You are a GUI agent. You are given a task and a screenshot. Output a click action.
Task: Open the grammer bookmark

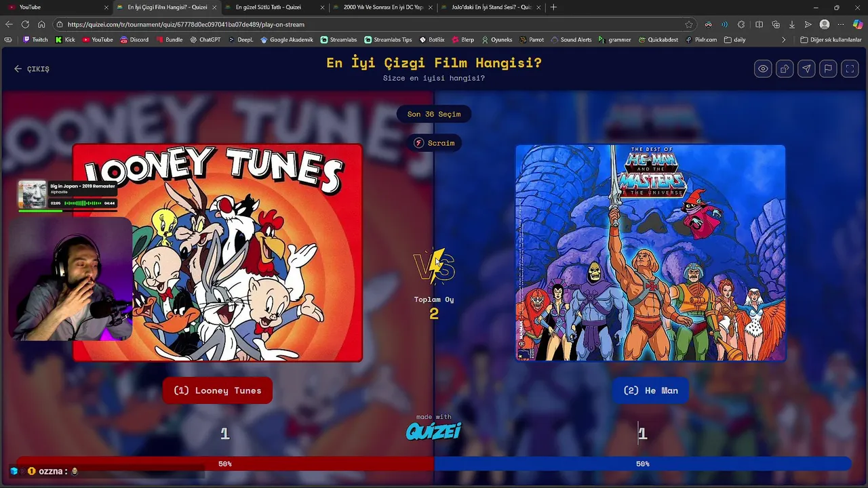click(614, 40)
